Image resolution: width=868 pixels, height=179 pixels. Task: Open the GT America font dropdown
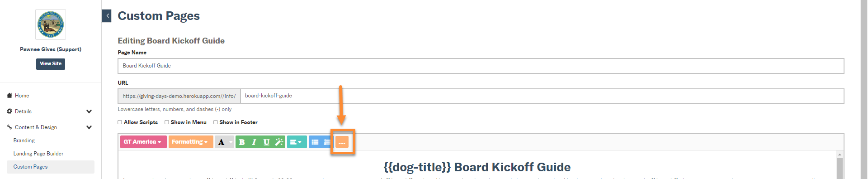143,142
